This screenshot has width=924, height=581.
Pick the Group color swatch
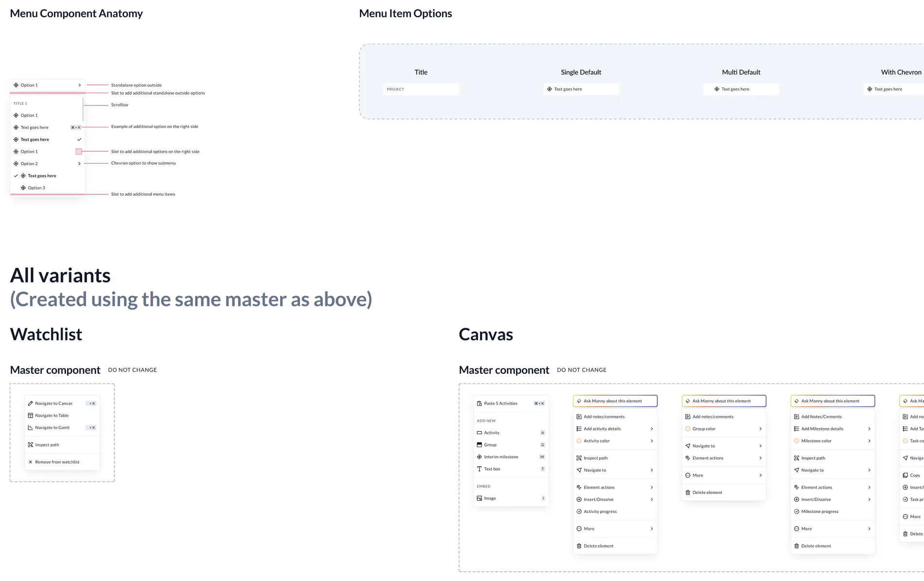688,429
